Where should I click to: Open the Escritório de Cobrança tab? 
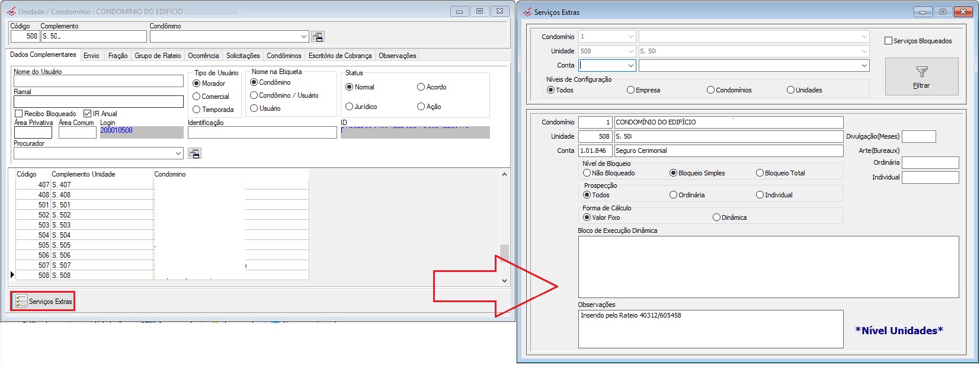[x=340, y=56]
